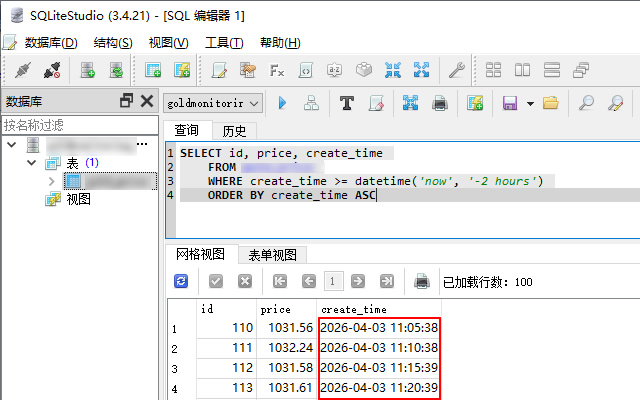
Task: Click the refresh grid data icon
Action: (181, 281)
